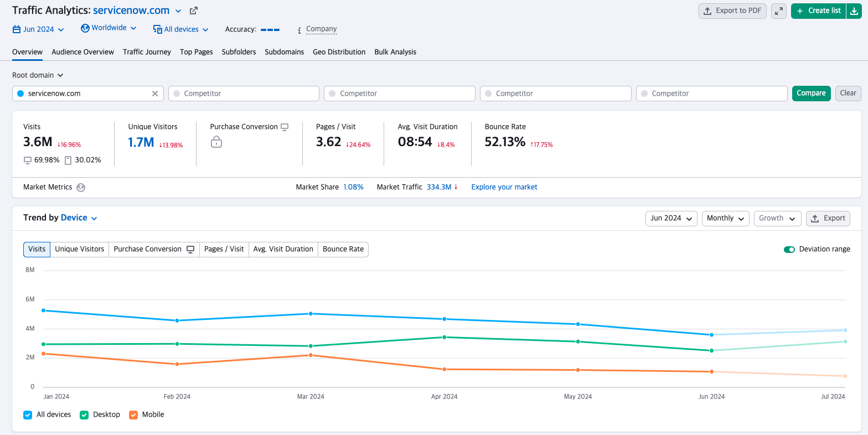This screenshot has height=435, width=868.
Task: Uncheck the Mobile legend checkbox
Action: pos(133,415)
